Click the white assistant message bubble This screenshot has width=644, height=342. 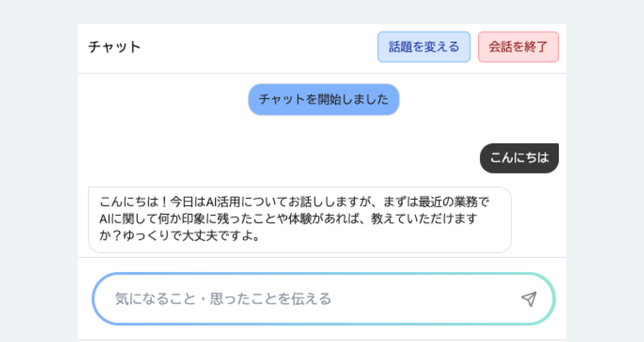click(299, 219)
